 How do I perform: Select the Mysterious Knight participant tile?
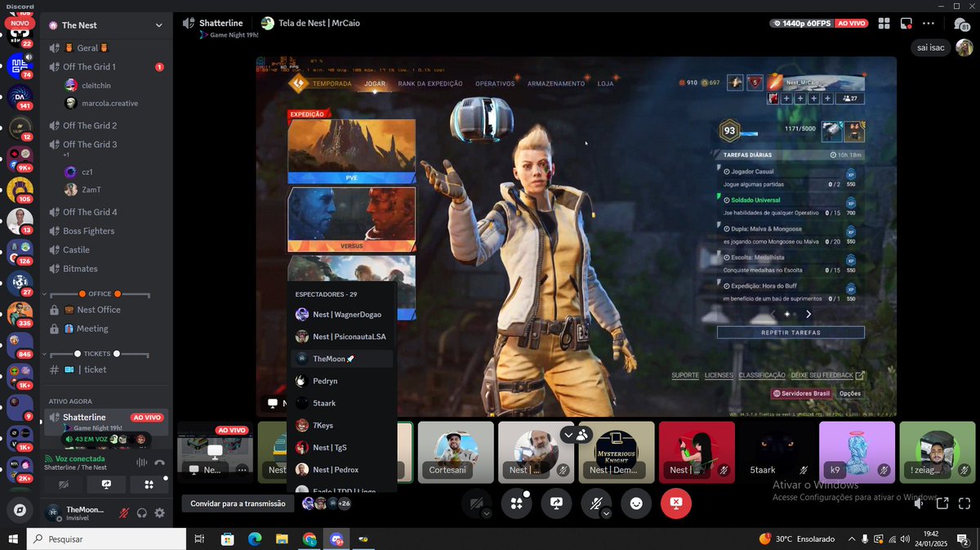tap(617, 452)
